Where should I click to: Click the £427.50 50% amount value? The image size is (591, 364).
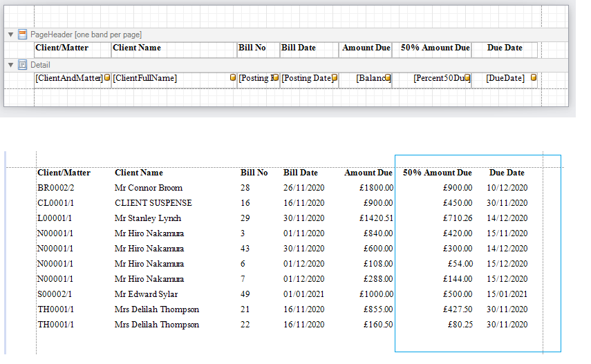click(458, 309)
